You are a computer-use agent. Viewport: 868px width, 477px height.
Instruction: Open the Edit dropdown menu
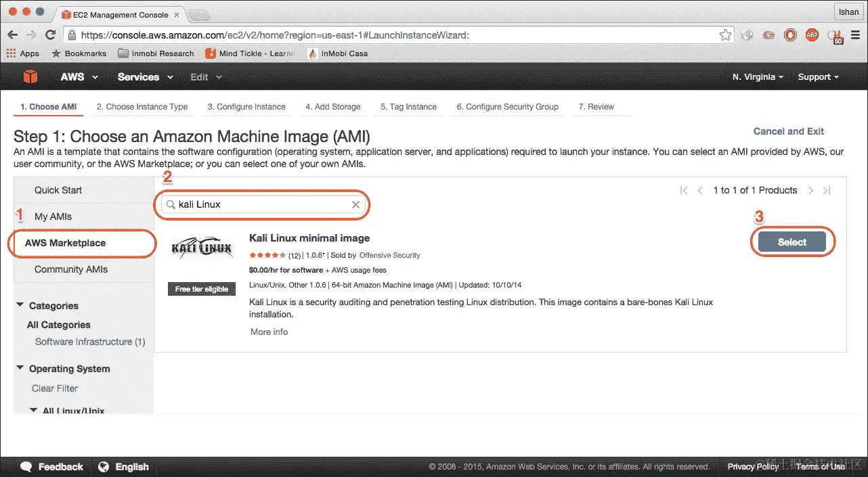point(207,77)
